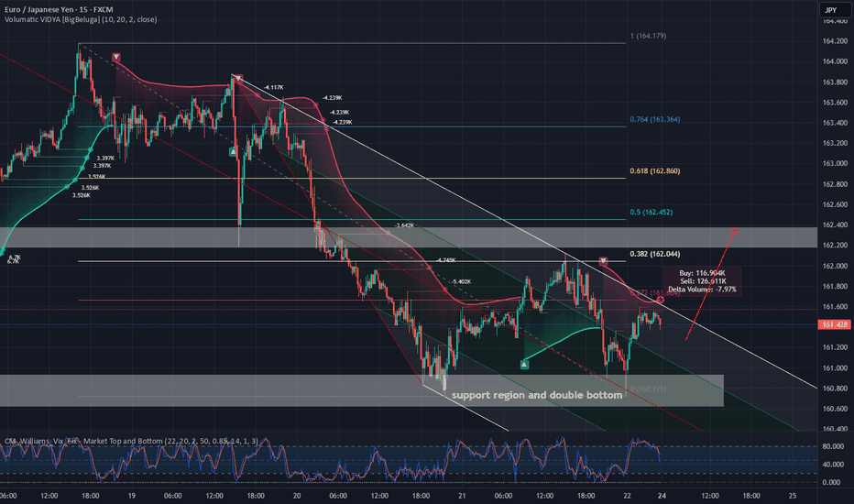
Task: Click date label 22 on the time axis
Action: point(628,496)
